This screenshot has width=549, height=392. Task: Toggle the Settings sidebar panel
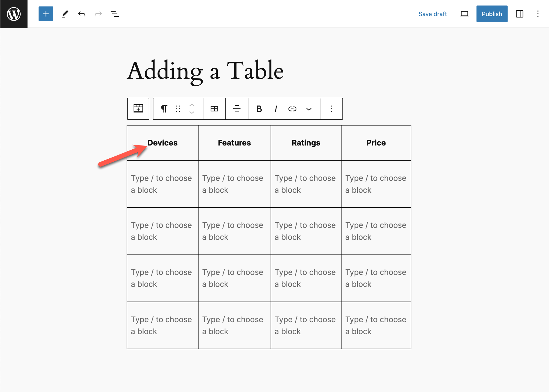pos(519,14)
